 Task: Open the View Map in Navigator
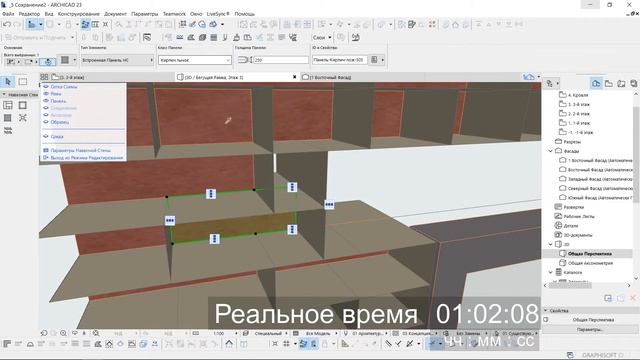click(609, 83)
